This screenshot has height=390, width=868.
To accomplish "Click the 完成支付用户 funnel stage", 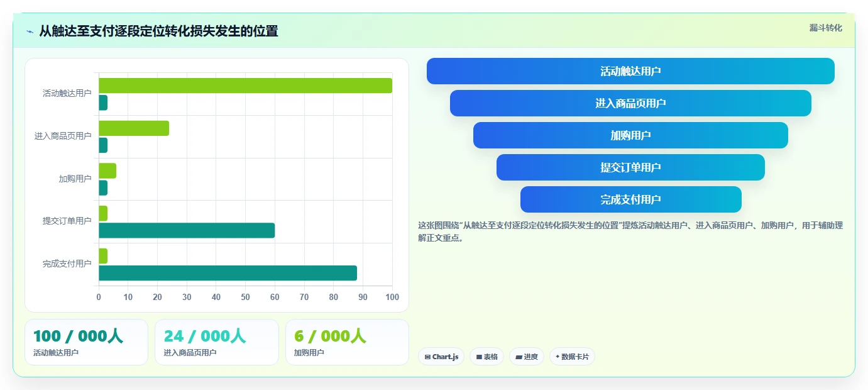I will coord(630,199).
